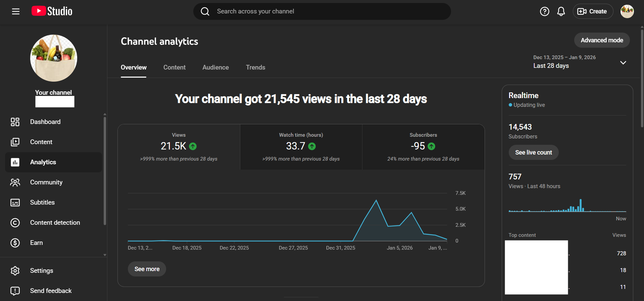Viewport: 644px width, 301px height.
Task: Click the Advanced mode button
Action: point(601,40)
